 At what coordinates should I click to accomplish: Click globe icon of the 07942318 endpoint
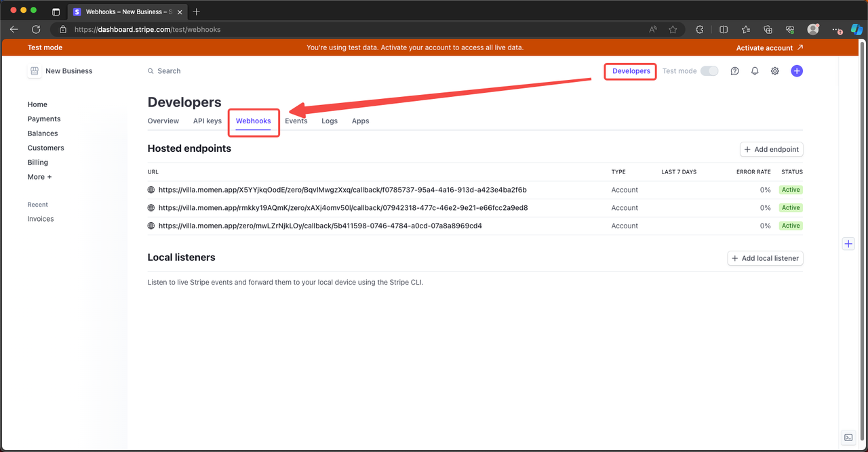pyautogui.click(x=151, y=208)
